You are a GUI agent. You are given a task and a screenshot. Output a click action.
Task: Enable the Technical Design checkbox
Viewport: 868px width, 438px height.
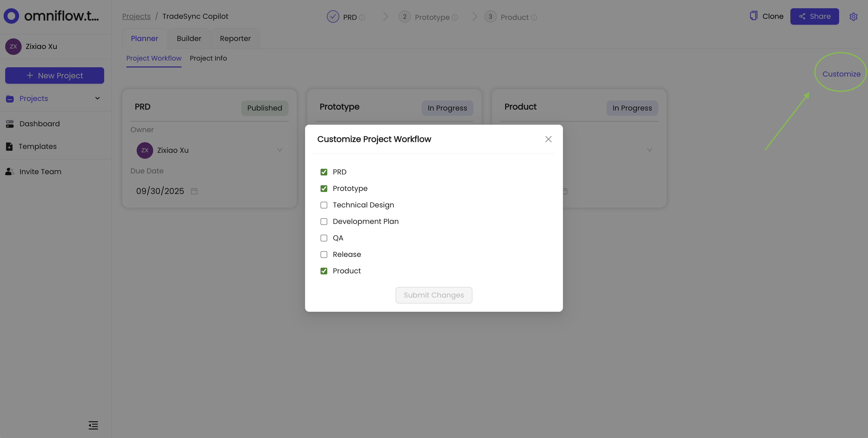click(x=324, y=205)
